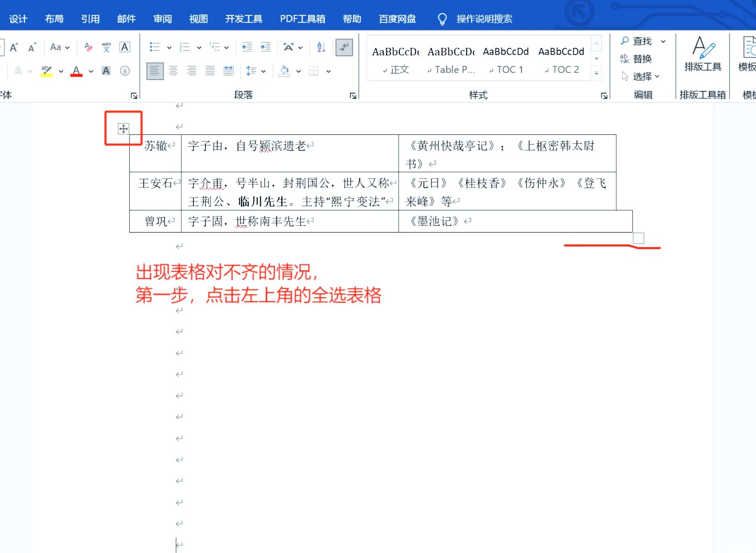Launch the 排版工具 typesetting tool

coord(703,54)
